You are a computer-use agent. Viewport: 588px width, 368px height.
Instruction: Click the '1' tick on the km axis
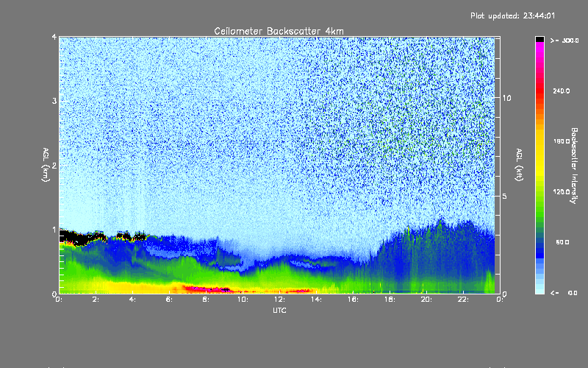click(x=54, y=230)
